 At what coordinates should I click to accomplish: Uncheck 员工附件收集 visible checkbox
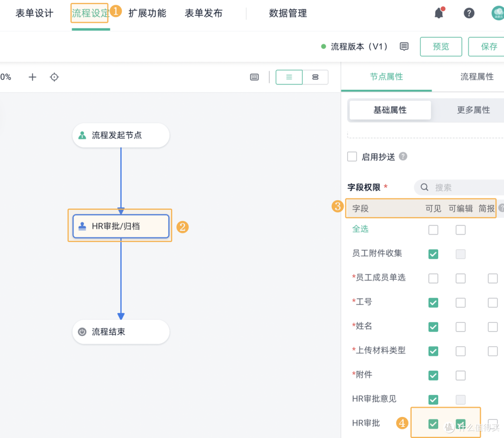(433, 254)
